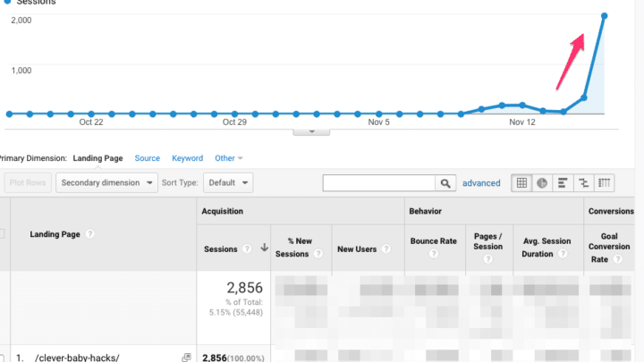Open /clever-baby-hacks/ page in new window icon

coord(186,358)
